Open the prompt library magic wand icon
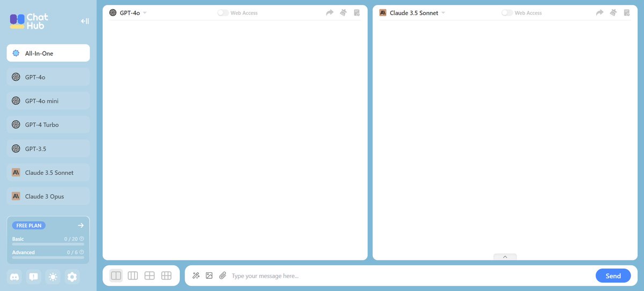Viewport: 644px width, 291px height. [x=196, y=275]
